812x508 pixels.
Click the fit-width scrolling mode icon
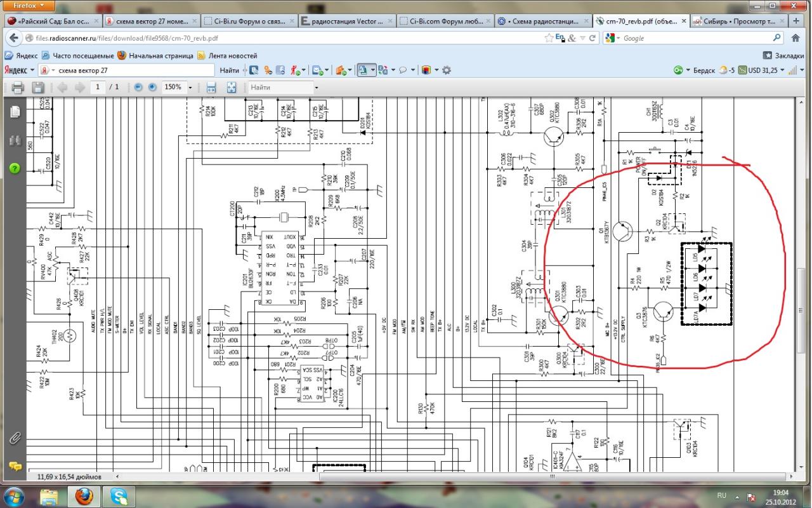pyautogui.click(x=211, y=88)
